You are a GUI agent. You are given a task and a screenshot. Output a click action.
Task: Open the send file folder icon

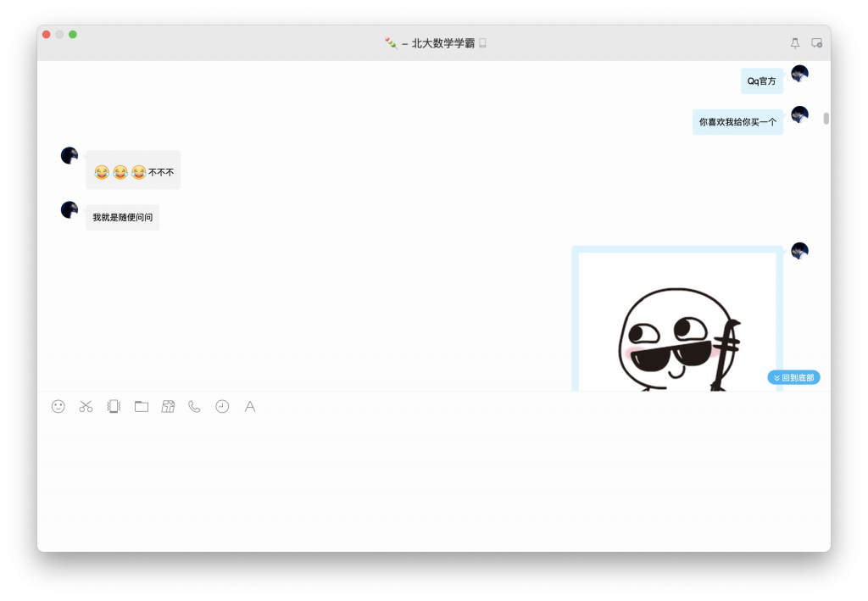[x=142, y=407]
